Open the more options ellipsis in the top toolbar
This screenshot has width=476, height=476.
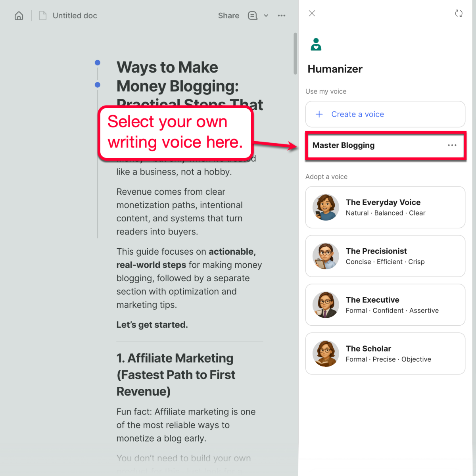[282, 15]
